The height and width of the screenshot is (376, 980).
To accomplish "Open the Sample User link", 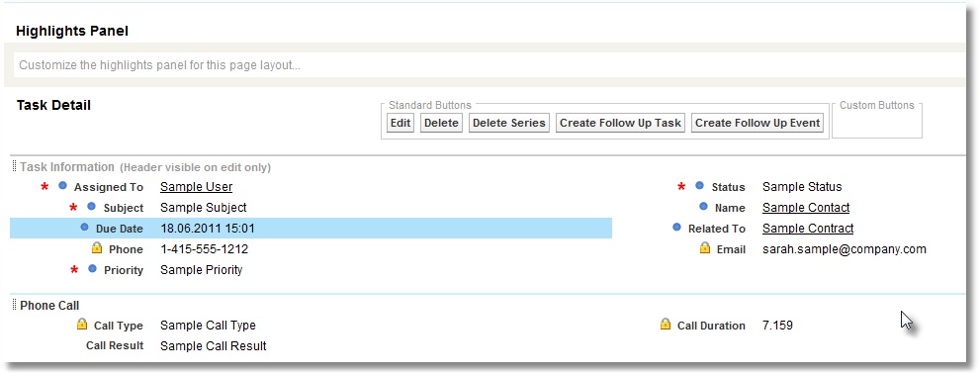I will [x=196, y=187].
